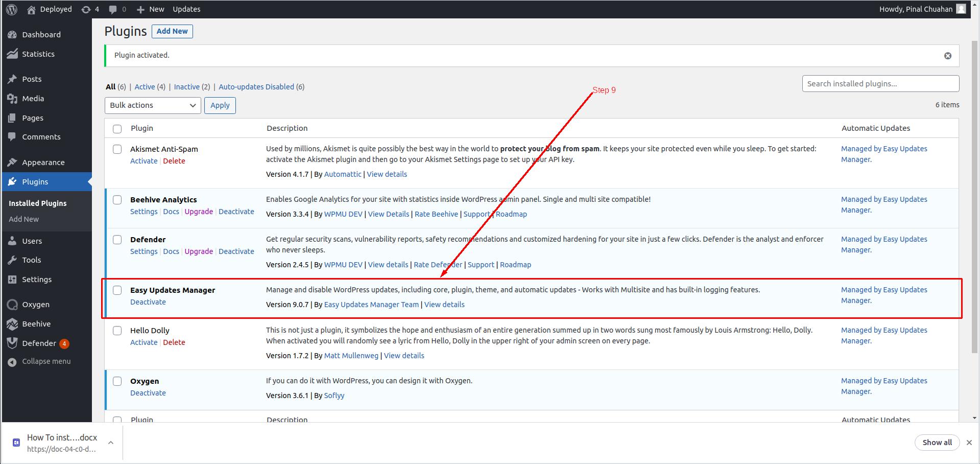Check the Oxygen plugin checkbox
Screen dimensions: 980x464
[x=117, y=381]
